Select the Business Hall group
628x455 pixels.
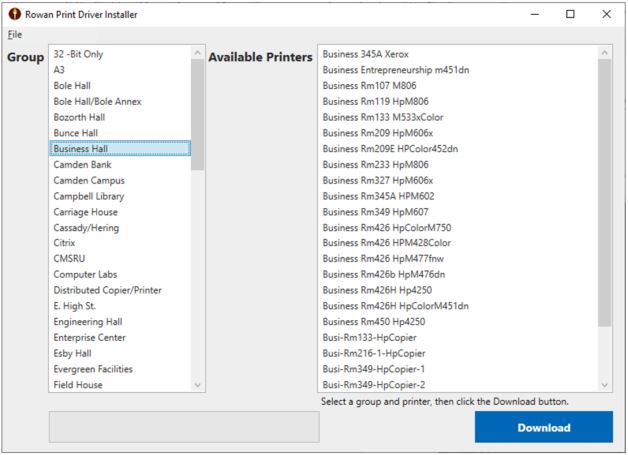[x=81, y=149]
